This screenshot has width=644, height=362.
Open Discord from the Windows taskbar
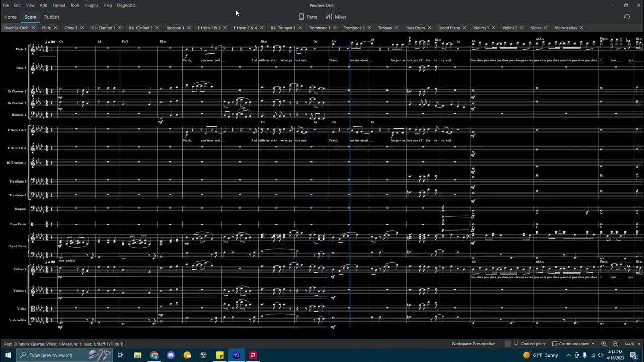point(171,355)
